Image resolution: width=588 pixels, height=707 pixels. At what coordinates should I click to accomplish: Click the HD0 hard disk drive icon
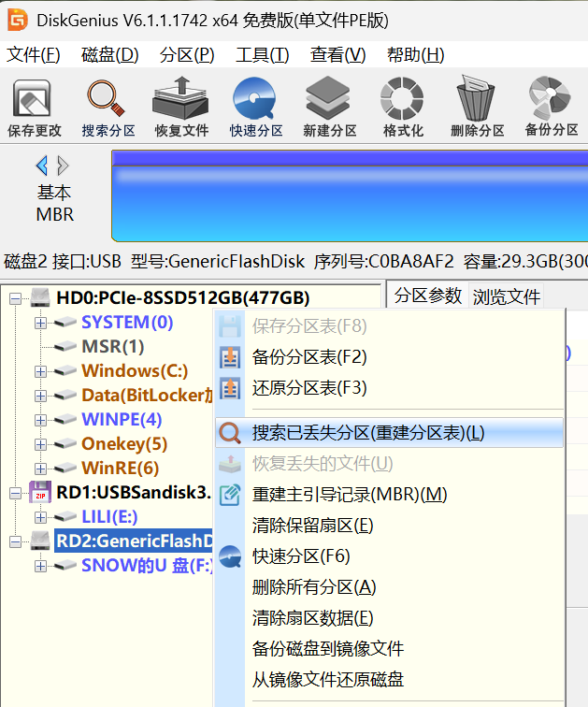(x=40, y=297)
